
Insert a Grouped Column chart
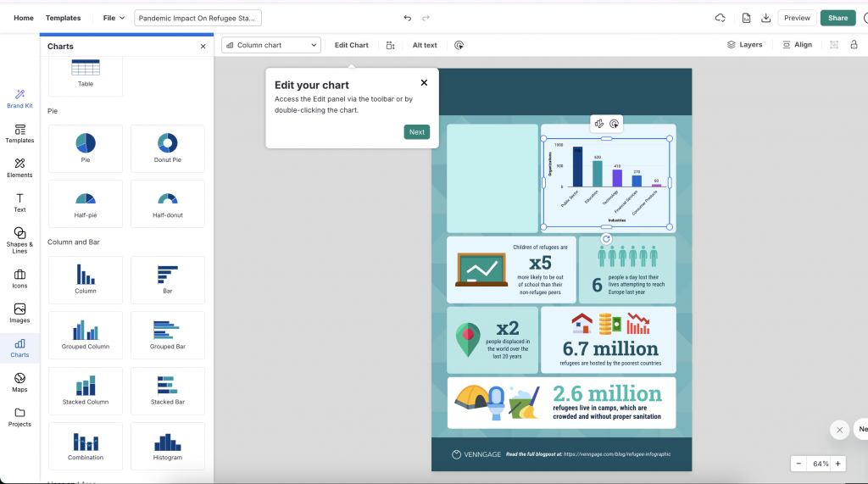[x=86, y=335]
